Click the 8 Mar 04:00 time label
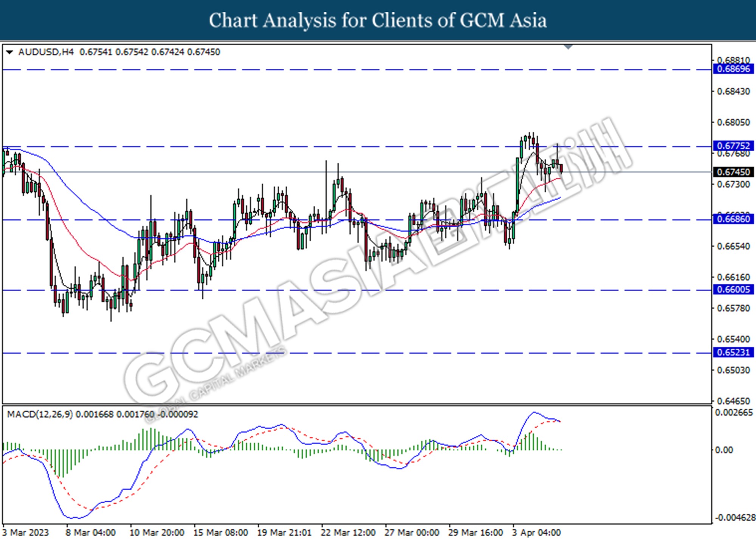 tap(91, 532)
